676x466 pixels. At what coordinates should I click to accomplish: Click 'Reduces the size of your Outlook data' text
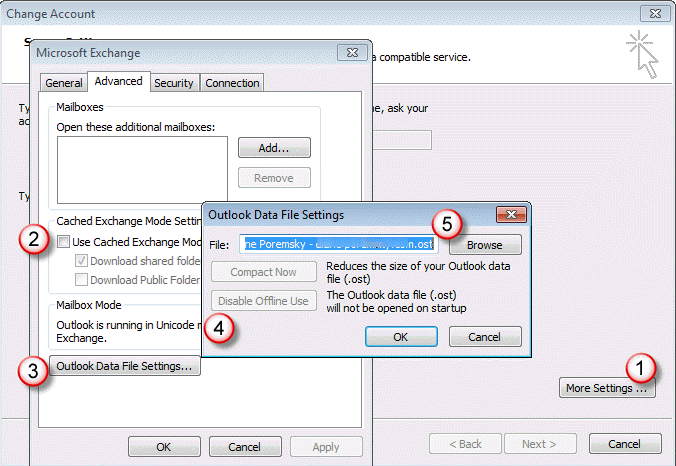[x=418, y=266]
